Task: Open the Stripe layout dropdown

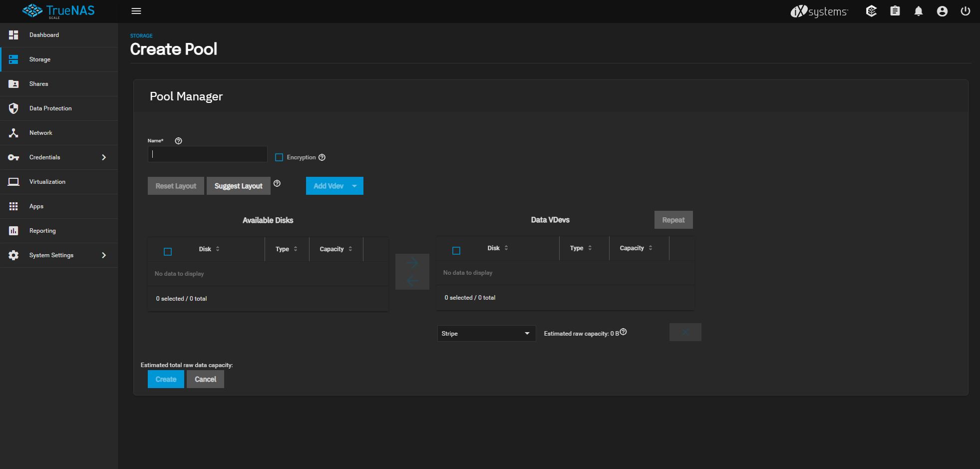Action: click(486, 334)
